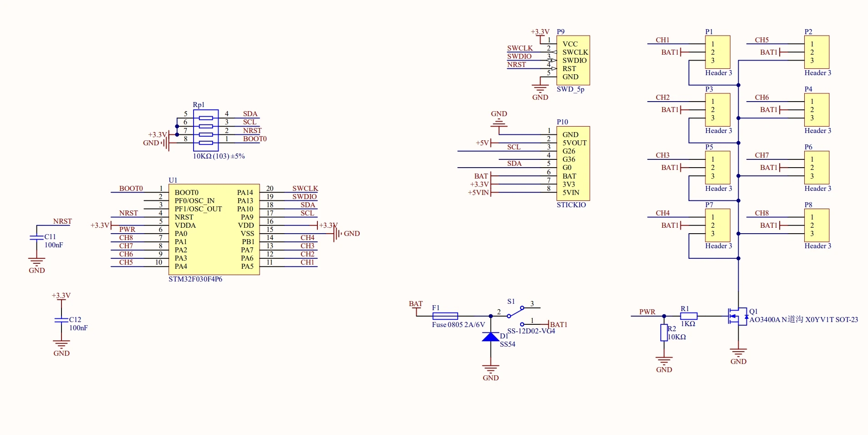
Task: Click the Rp1 resistor network symbol
Action: click(205, 130)
